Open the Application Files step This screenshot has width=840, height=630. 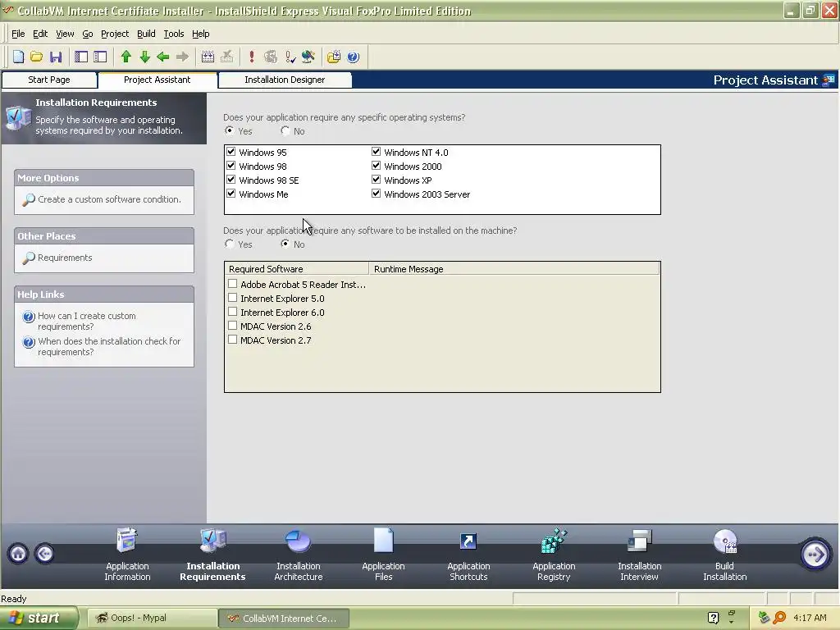tap(384, 555)
